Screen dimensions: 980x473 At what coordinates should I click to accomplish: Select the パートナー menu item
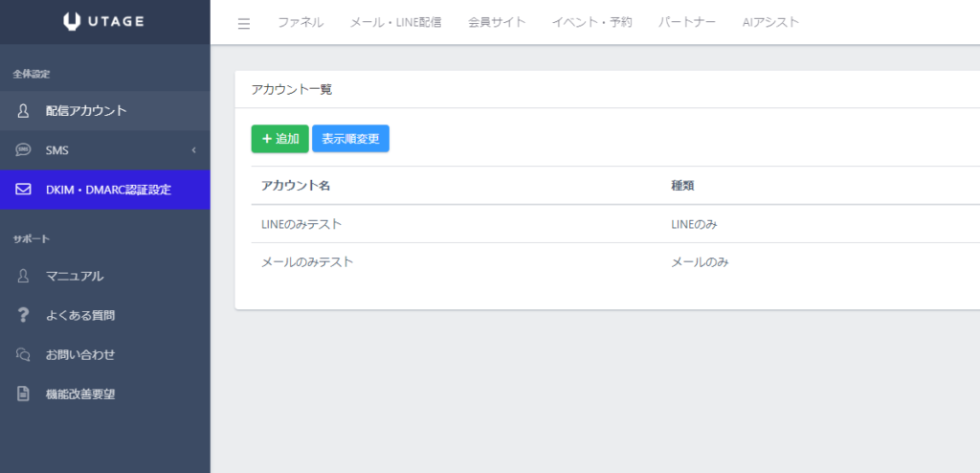coord(687,22)
